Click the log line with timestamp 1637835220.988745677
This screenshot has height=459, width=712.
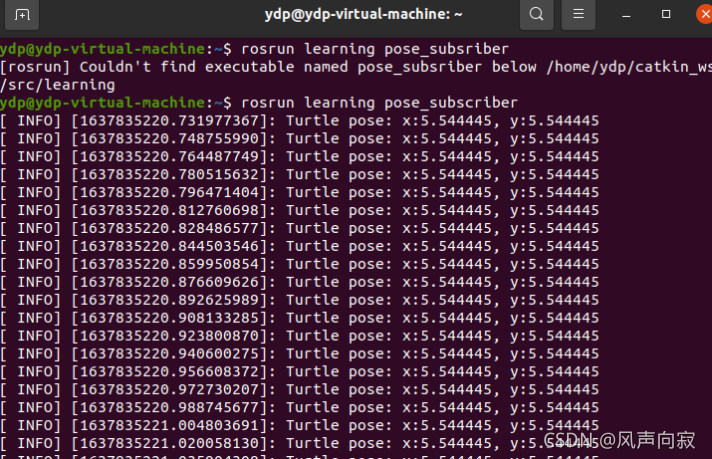coord(300,408)
